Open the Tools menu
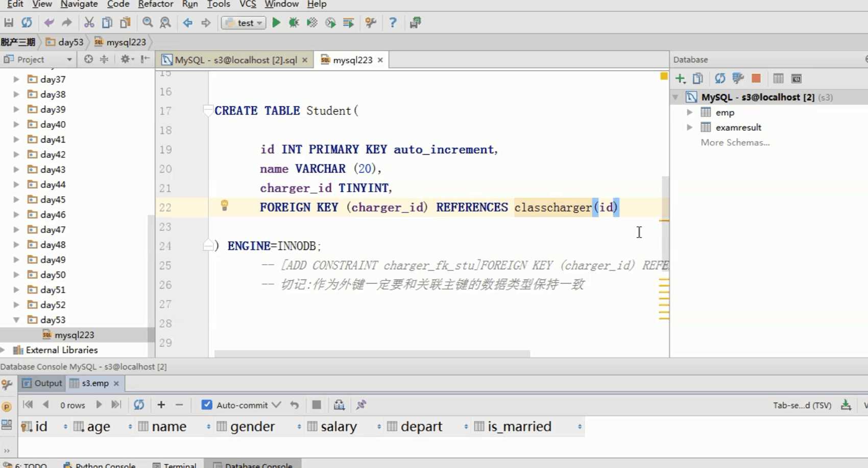This screenshot has height=468, width=868. (219, 4)
